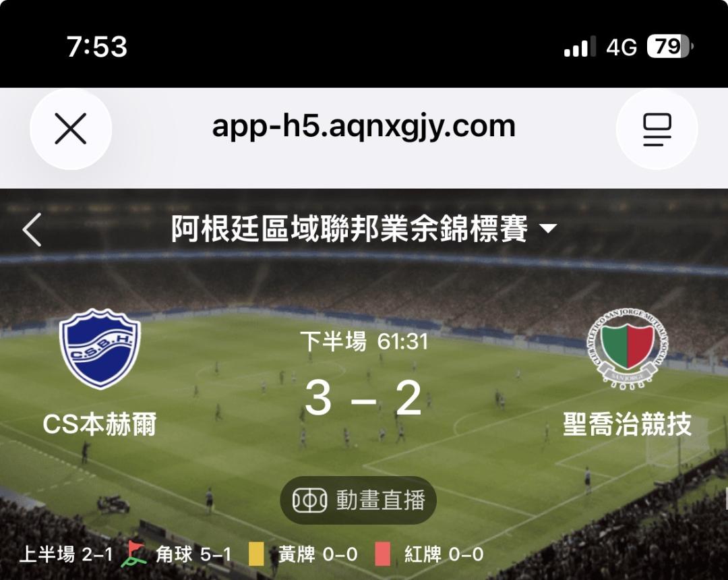Go back using the left chevron
728x580 pixels.
[x=32, y=229]
